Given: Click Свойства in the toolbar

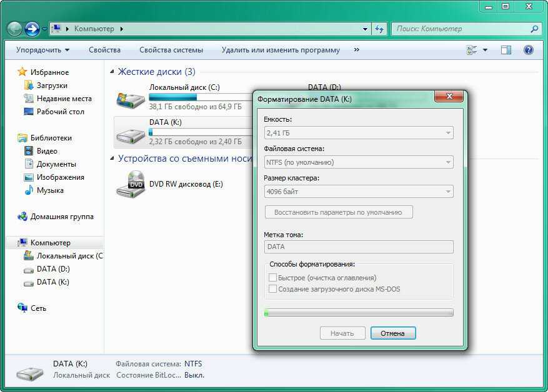Looking at the screenshot, I should 104,50.
